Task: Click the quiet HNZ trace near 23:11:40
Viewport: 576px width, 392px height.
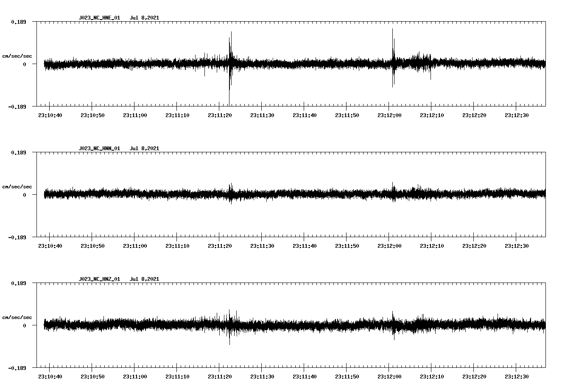Action: [x=305, y=326]
